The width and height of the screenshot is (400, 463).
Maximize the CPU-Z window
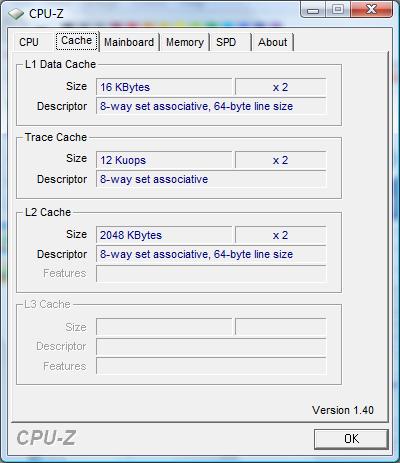338,9
